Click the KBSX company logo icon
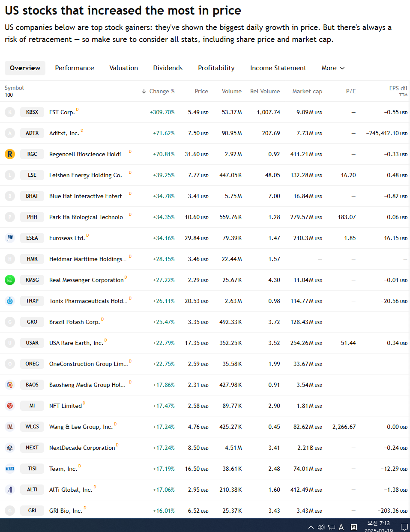The height and width of the screenshot is (532, 410). pyautogui.click(x=10, y=112)
